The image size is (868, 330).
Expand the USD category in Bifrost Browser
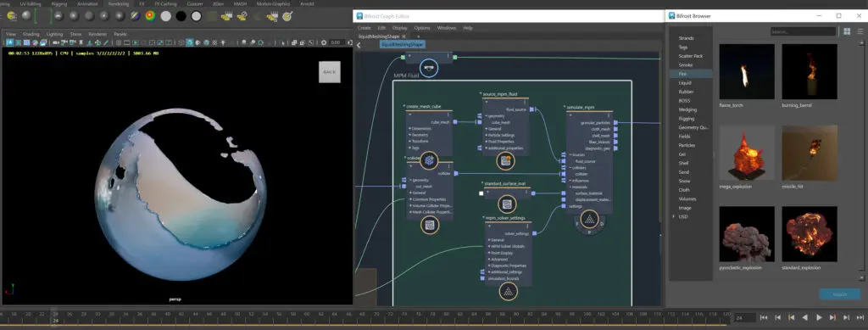pos(674,216)
